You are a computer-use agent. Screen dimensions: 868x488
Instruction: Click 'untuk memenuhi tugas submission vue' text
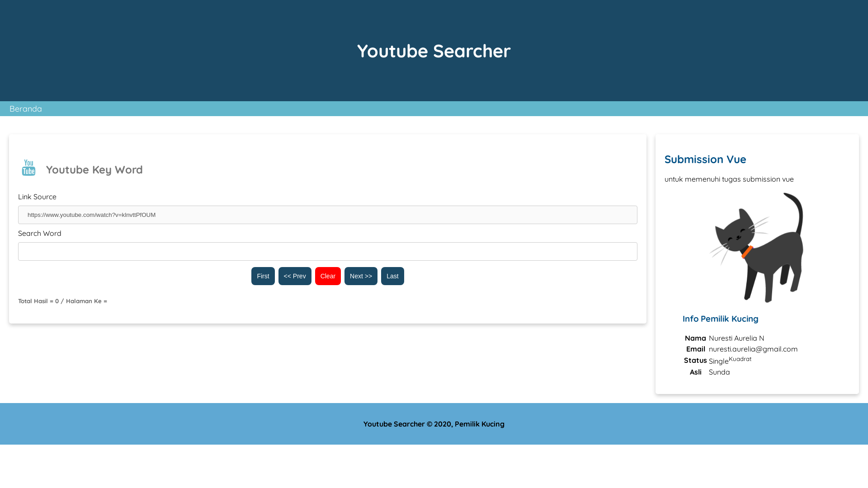point(729,179)
